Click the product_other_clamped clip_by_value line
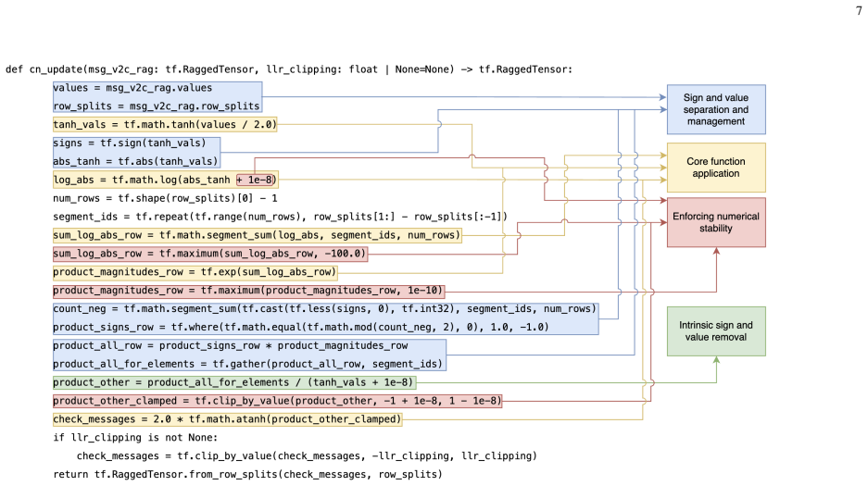Screen dimensions: 868x486 pos(277,401)
